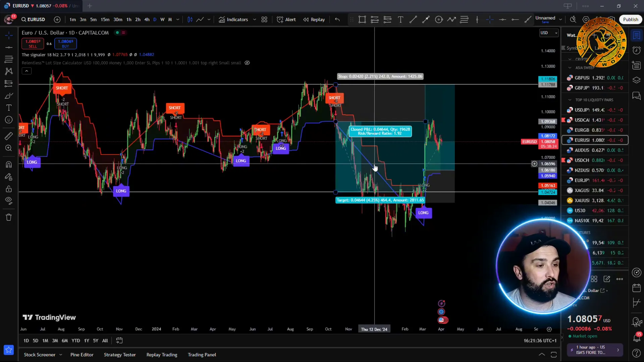Image resolution: width=644 pixels, height=362 pixels.
Task: Switch to the 4h timeframe
Action: coord(147,19)
